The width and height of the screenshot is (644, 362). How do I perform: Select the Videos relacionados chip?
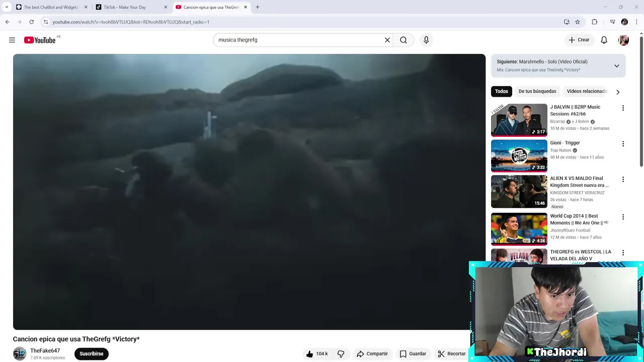[587, 91]
